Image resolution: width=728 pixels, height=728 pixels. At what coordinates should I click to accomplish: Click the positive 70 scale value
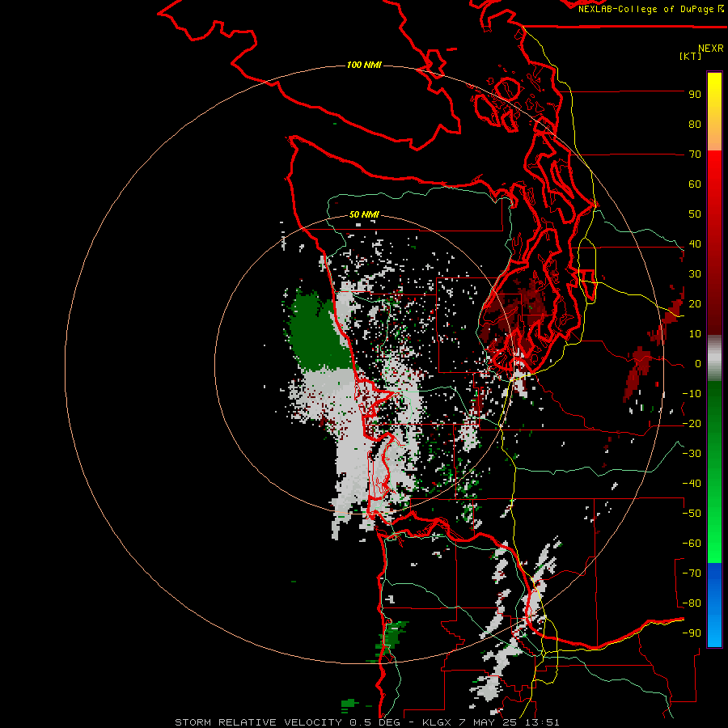click(695, 154)
